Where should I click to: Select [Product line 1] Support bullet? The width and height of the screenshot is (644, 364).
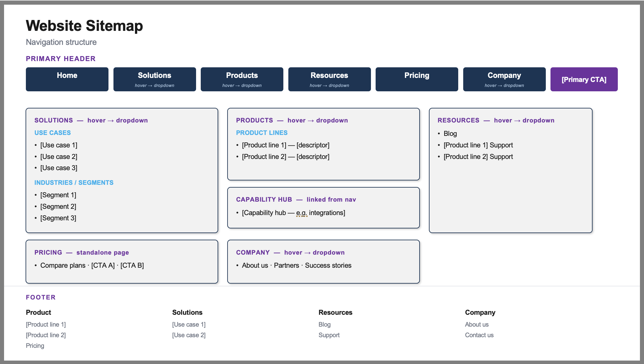[478, 145]
